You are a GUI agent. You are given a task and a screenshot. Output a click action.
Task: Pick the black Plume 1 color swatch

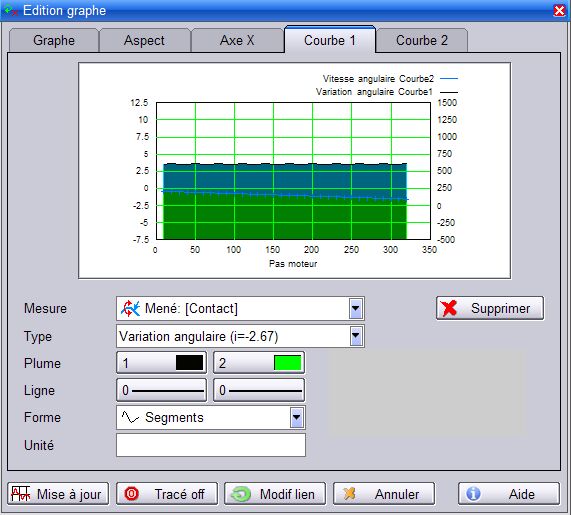189,363
